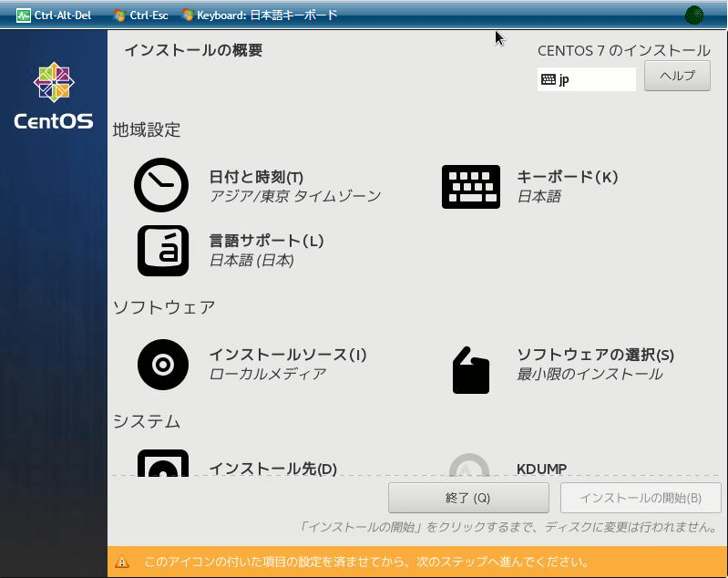Open Keyboard 日本語キーボード menu
The width and height of the screenshot is (728, 578).
coord(260,15)
